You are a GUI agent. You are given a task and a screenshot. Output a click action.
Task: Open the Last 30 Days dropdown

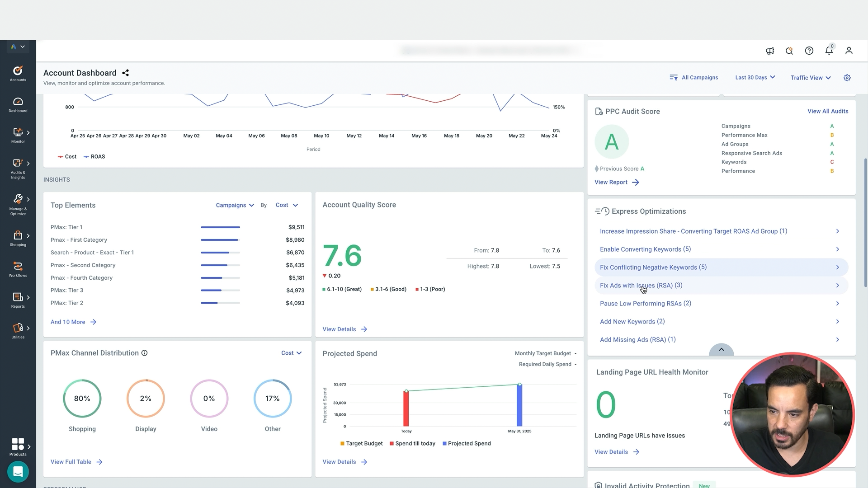click(755, 77)
